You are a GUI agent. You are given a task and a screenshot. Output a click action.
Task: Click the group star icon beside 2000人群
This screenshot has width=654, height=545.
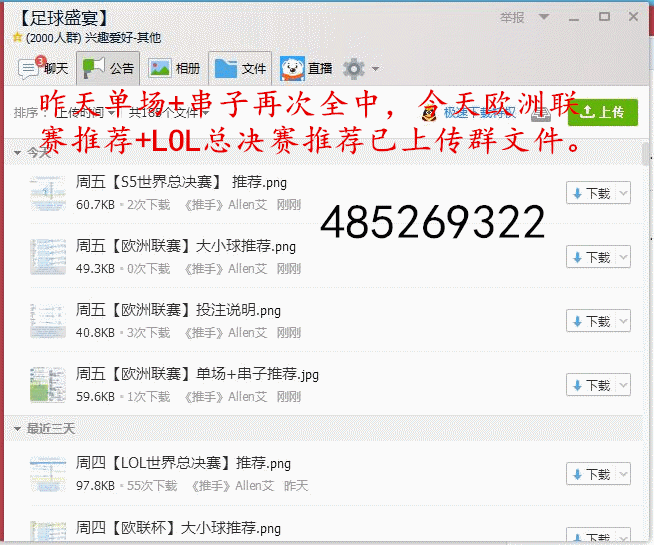coord(17,38)
